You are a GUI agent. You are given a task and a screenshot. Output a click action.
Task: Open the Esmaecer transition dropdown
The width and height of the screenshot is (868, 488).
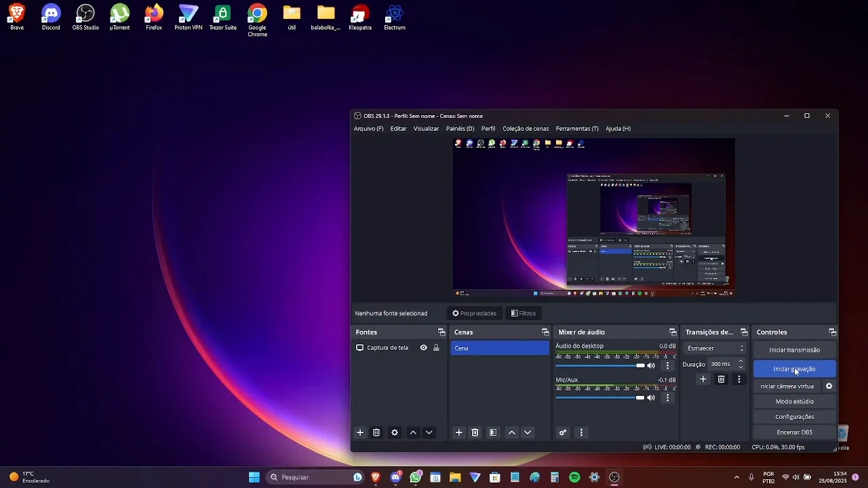point(715,348)
